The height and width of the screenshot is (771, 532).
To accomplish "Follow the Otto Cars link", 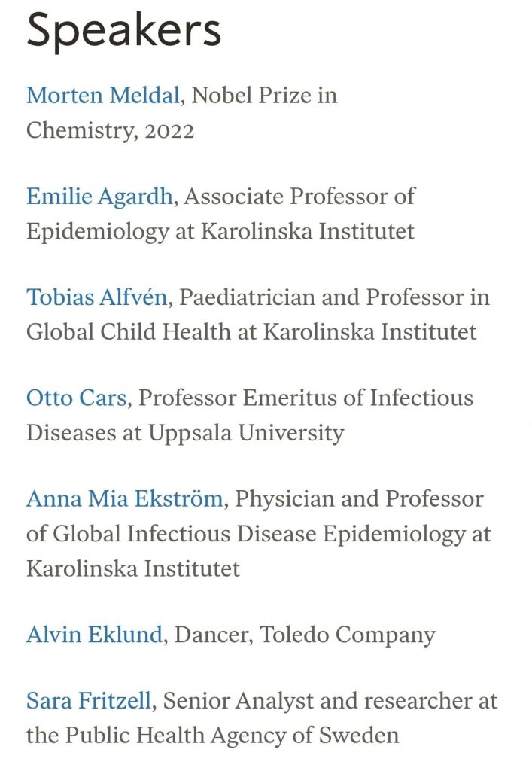I will pos(76,398).
